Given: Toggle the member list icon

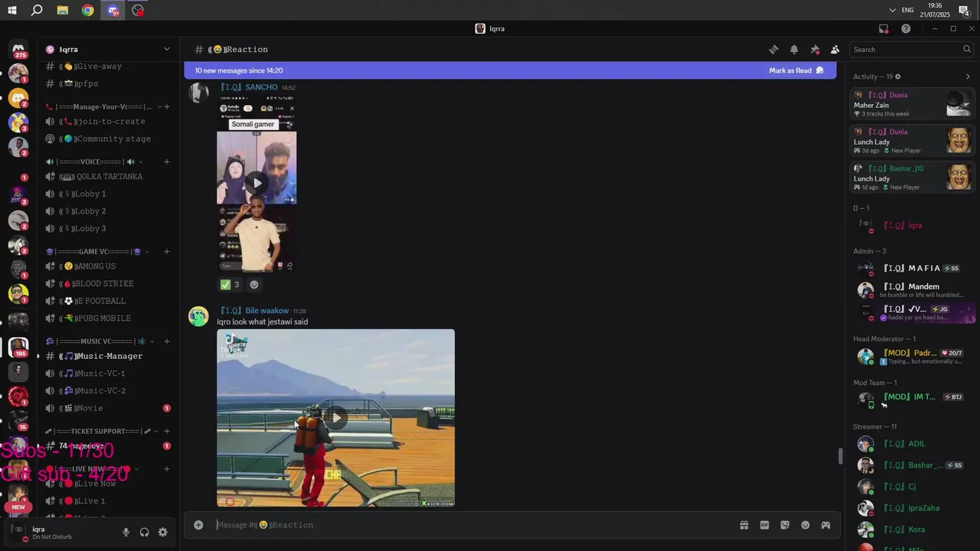Looking at the screenshot, I should pos(835,50).
